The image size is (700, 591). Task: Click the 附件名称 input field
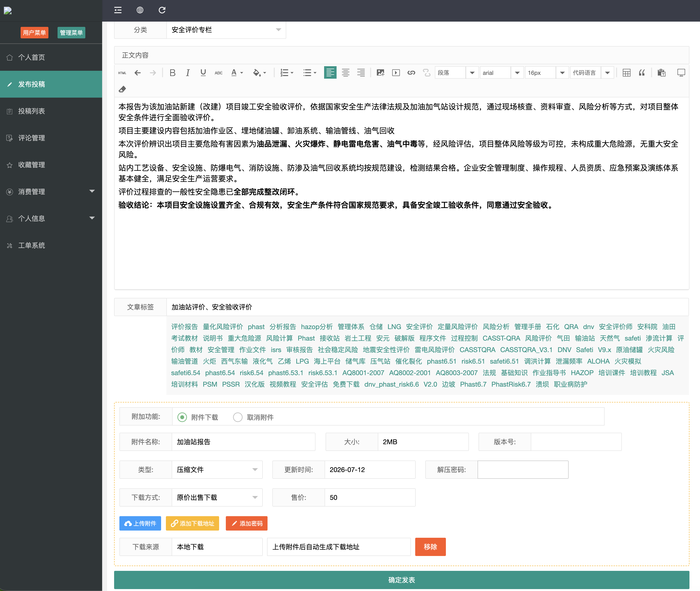point(243,442)
